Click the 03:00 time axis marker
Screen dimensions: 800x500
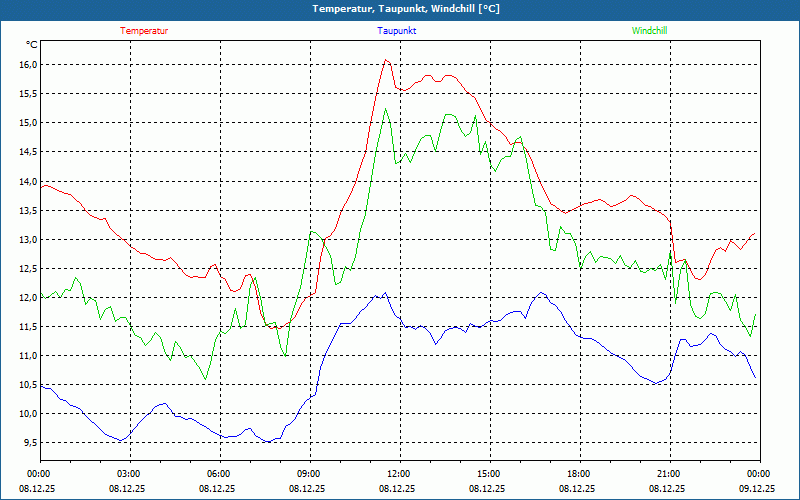tap(128, 474)
